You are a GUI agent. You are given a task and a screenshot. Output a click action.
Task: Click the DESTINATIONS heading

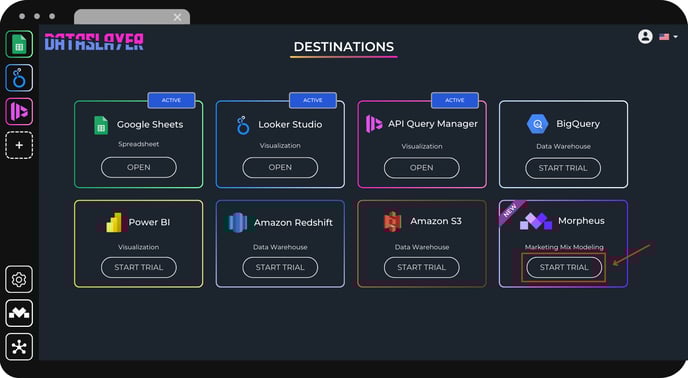tap(344, 47)
